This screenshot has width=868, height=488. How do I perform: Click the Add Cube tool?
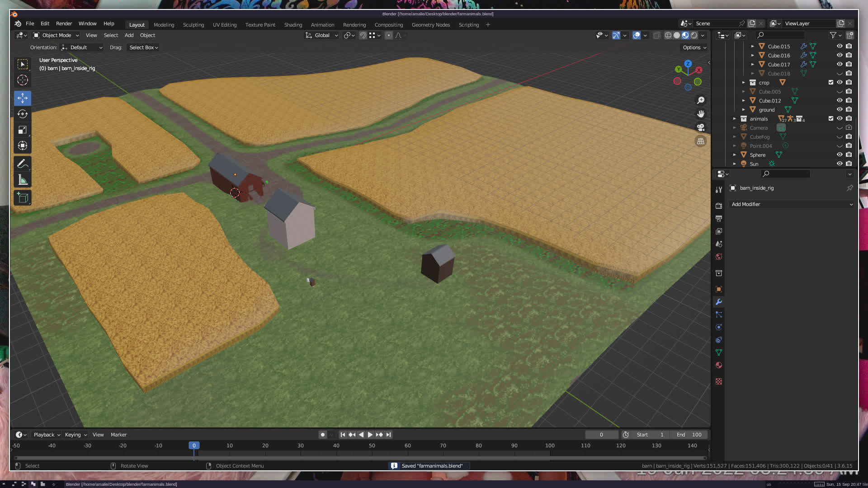(23, 197)
